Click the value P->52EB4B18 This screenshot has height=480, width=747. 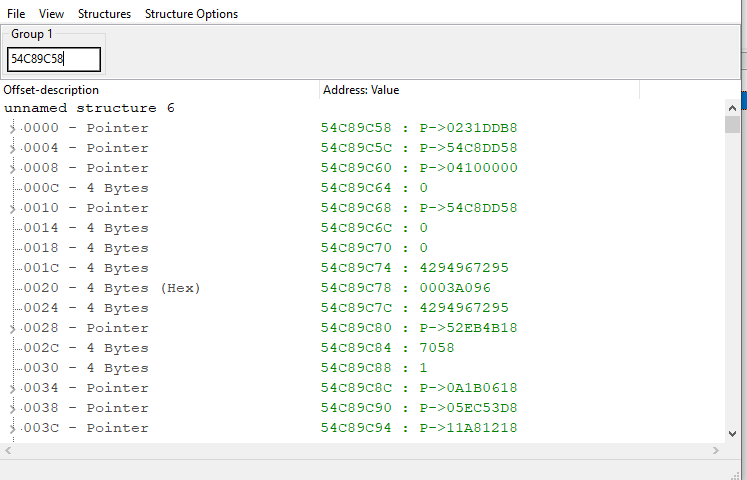point(468,328)
